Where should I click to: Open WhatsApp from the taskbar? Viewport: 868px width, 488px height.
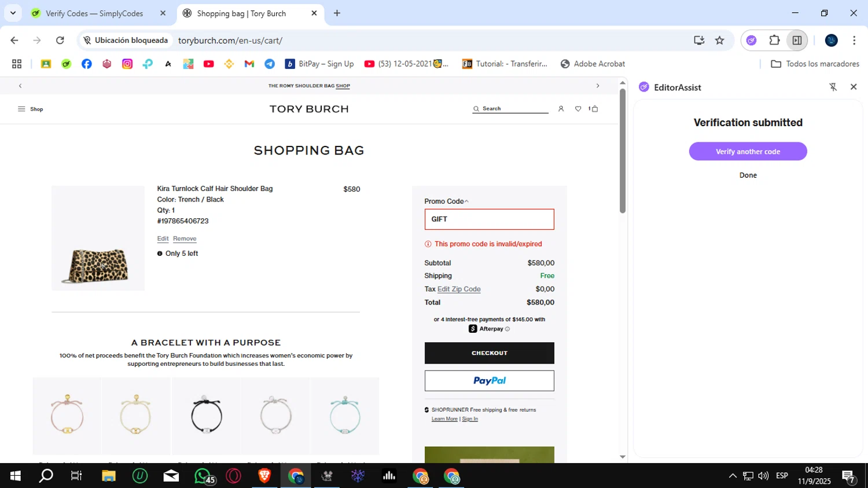[203, 476]
